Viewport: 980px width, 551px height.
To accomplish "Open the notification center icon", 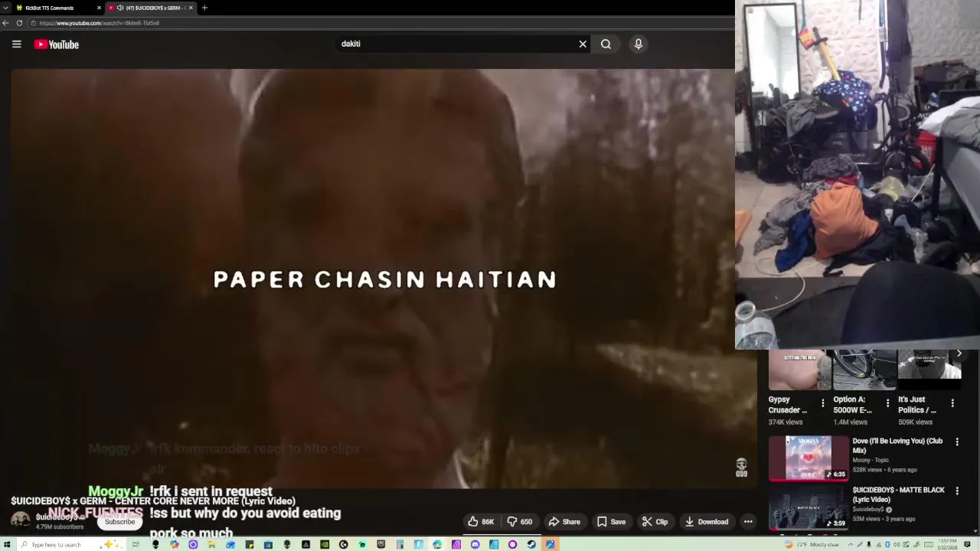I will pyautogui.click(x=968, y=544).
